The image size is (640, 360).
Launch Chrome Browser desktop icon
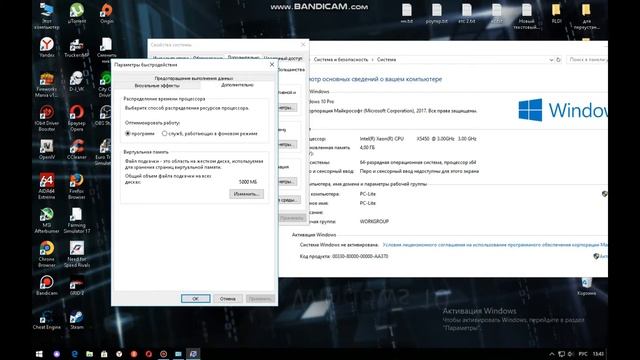click(47, 254)
